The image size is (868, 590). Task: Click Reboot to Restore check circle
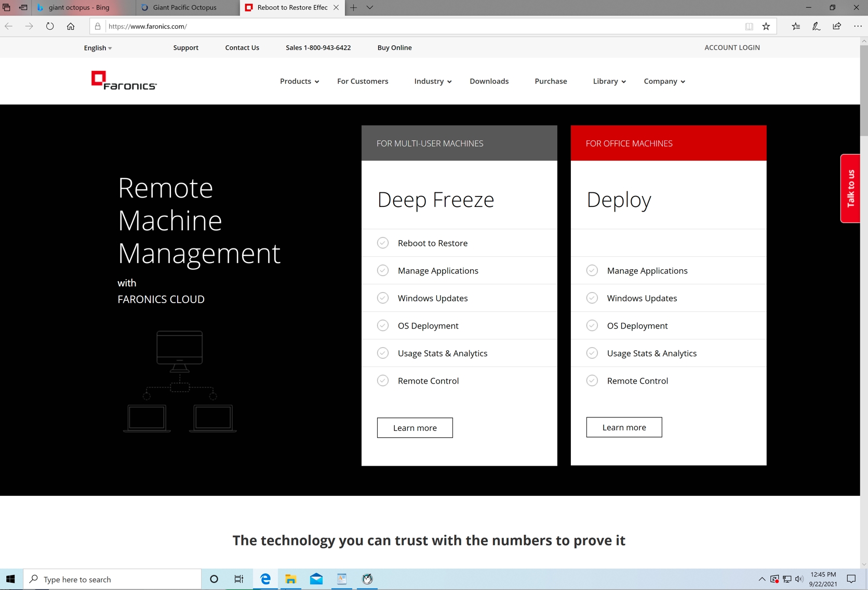(383, 243)
